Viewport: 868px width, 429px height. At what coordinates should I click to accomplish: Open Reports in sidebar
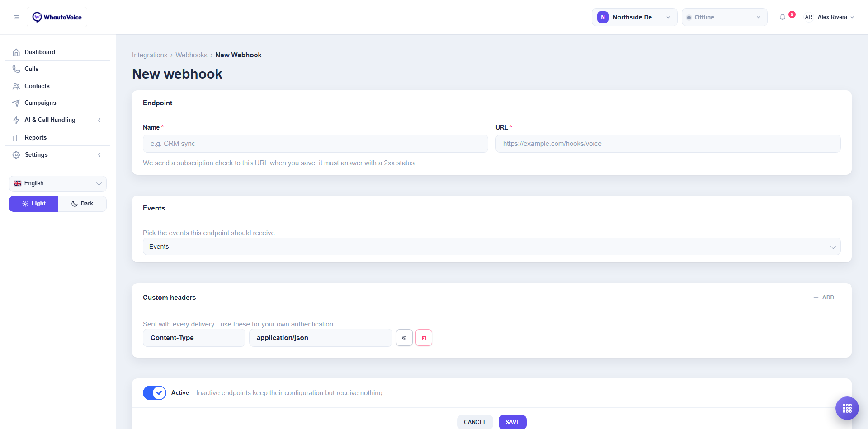coord(58,138)
